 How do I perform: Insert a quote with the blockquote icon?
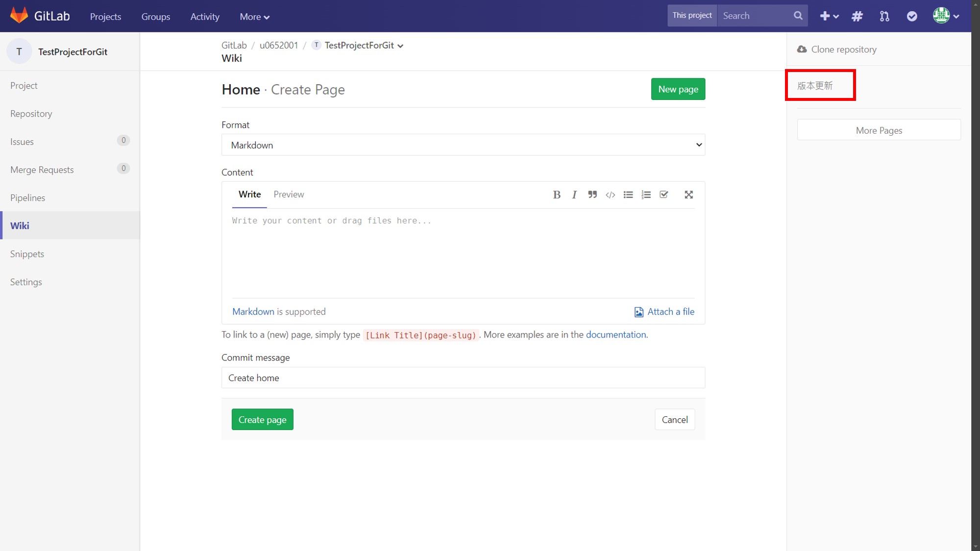(x=592, y=194)
